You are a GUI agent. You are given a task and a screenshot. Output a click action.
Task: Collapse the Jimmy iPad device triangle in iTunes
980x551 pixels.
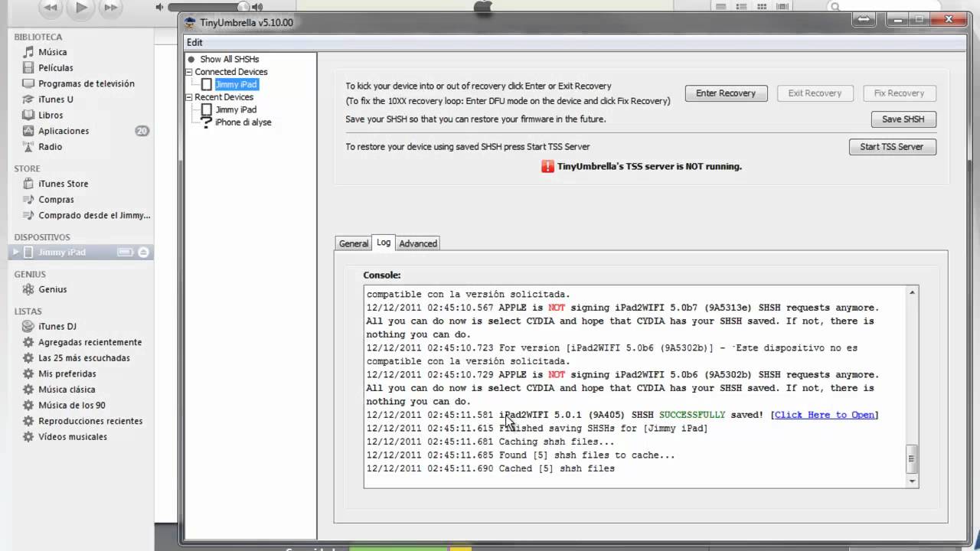click(15, 253)
